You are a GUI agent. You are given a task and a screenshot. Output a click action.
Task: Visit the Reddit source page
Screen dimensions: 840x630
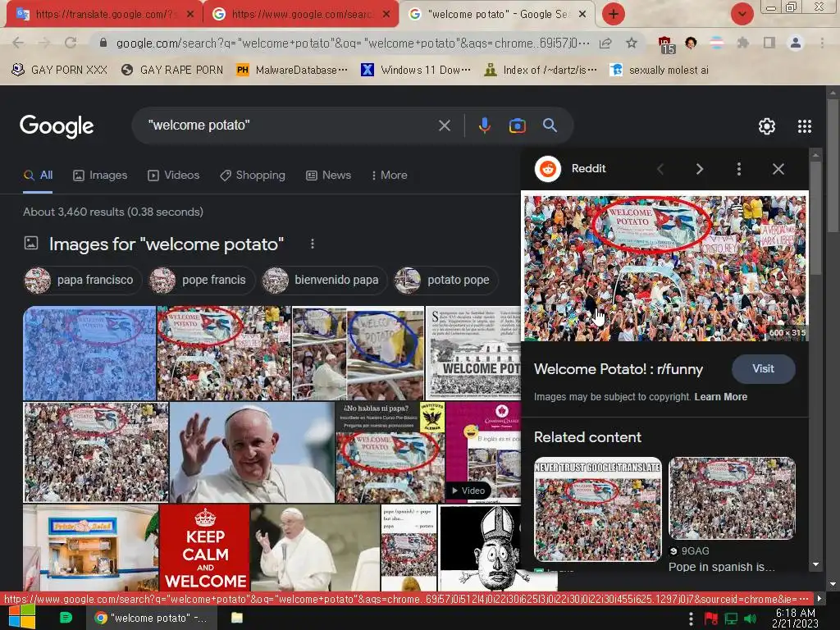coord(764,369)
